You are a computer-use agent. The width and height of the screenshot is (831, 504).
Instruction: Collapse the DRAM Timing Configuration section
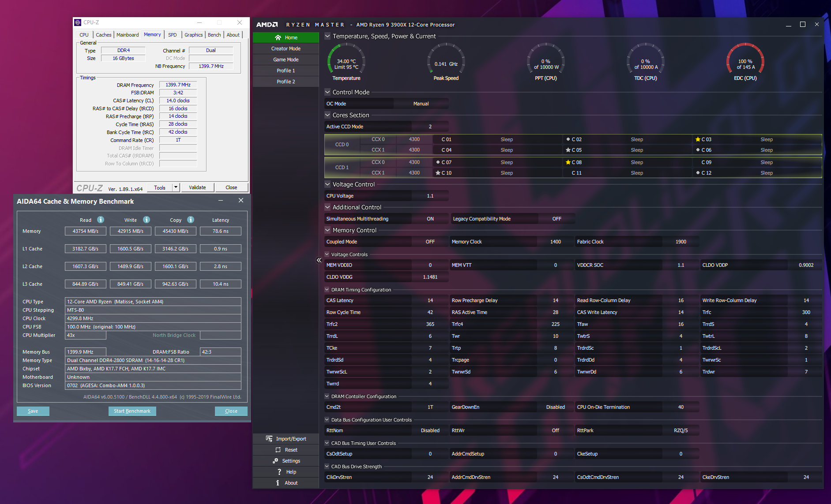pos(327,290)
